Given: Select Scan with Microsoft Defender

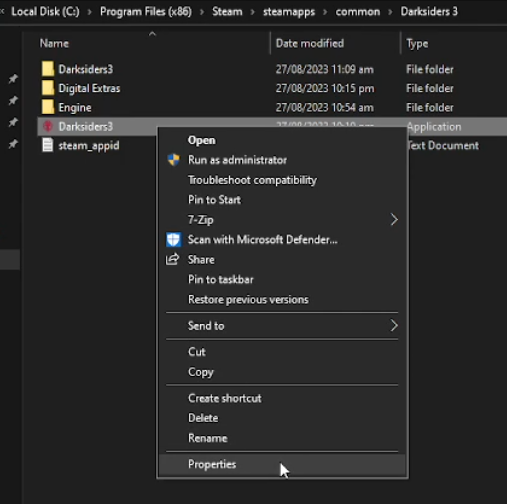Looking at the screenshot, I should click(x=263, y=239).
